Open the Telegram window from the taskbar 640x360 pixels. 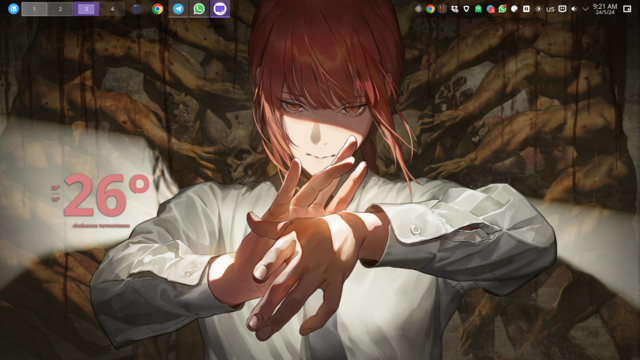pos(178,9)
